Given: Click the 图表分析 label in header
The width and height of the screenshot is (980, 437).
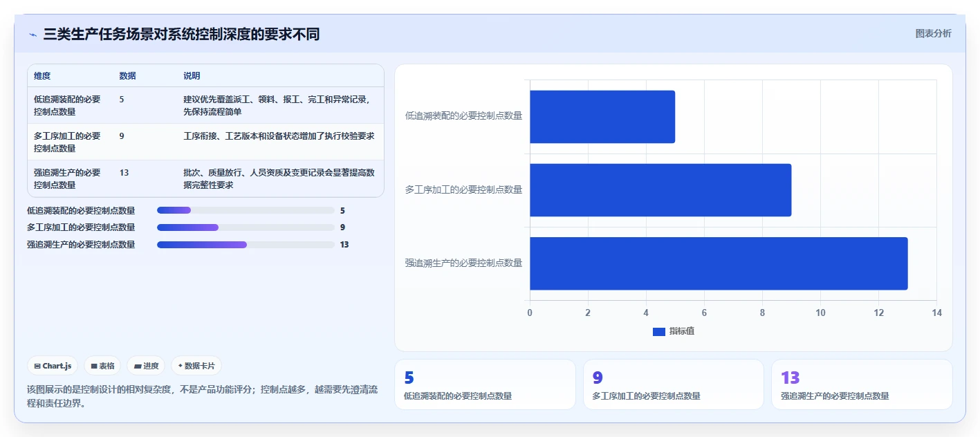Looking at the screenshot, I should coord(933,33).
